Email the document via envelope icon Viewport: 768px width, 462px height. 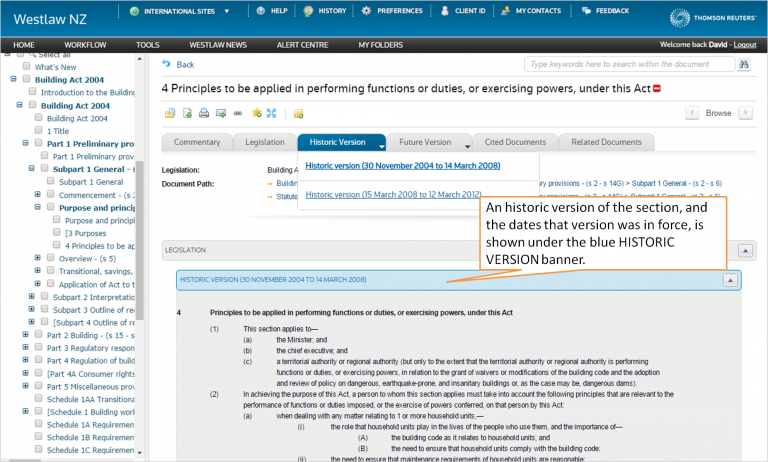221,114
